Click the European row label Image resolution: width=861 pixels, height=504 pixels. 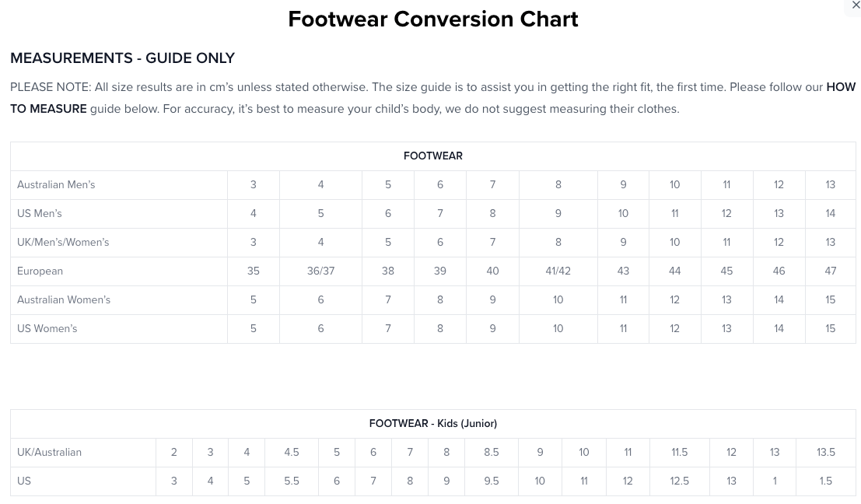[x=40, y=271]
